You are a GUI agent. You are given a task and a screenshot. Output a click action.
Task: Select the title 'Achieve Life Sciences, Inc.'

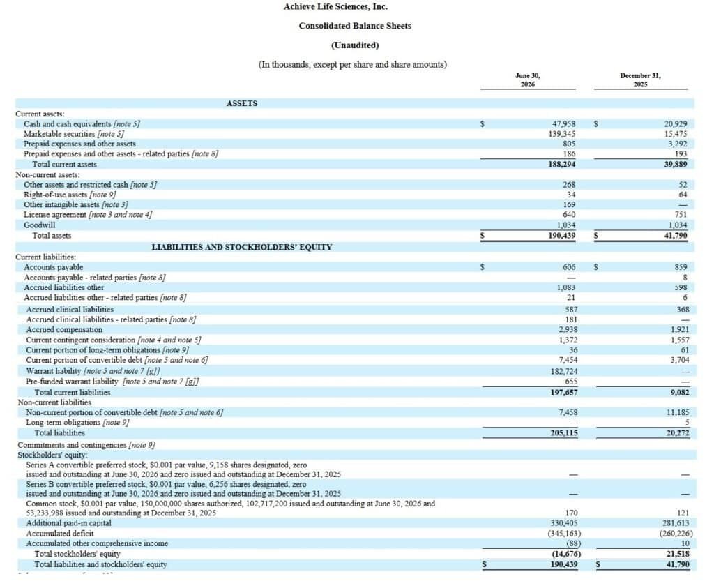(x=335, y=7)
